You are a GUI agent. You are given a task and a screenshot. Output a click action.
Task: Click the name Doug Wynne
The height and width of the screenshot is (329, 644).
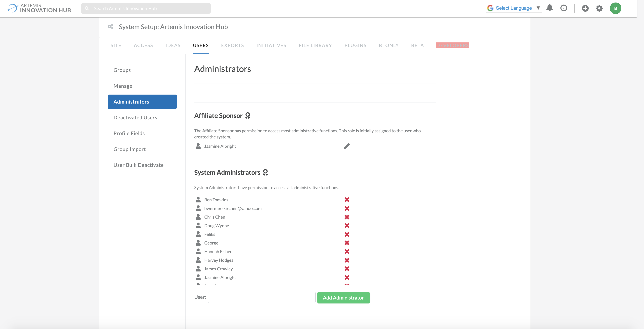[217, 226]
